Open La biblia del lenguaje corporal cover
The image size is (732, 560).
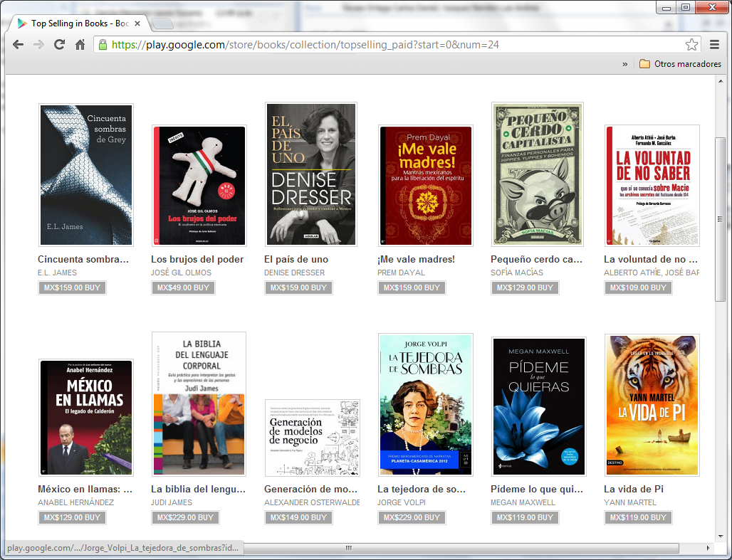coord(199,404)
